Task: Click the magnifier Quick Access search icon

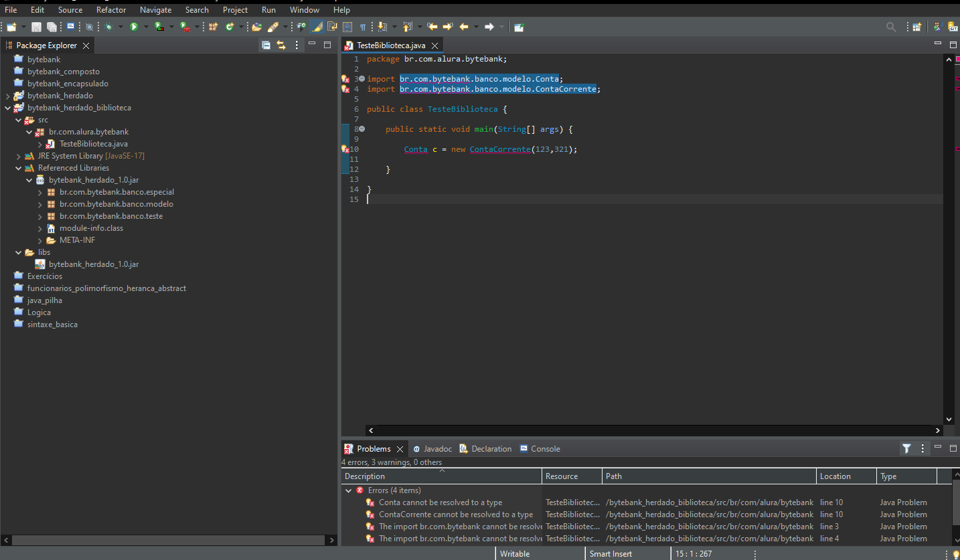Action: tap(891, 27)
